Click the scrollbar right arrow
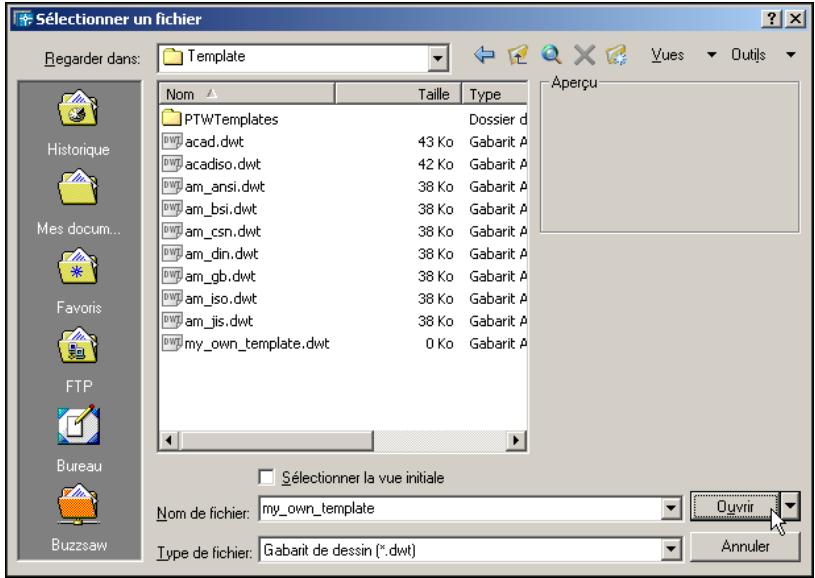The image size is (815, 578). pos(516,441)
